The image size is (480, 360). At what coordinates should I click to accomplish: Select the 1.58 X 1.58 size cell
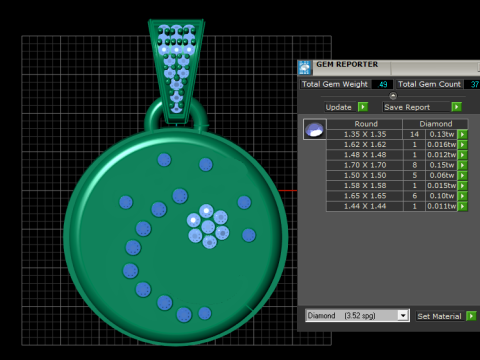[x=365, y=186]
